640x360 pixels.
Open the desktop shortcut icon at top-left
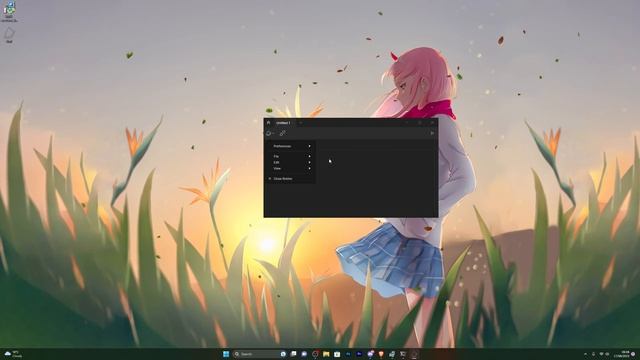click(x=9, y=11)
